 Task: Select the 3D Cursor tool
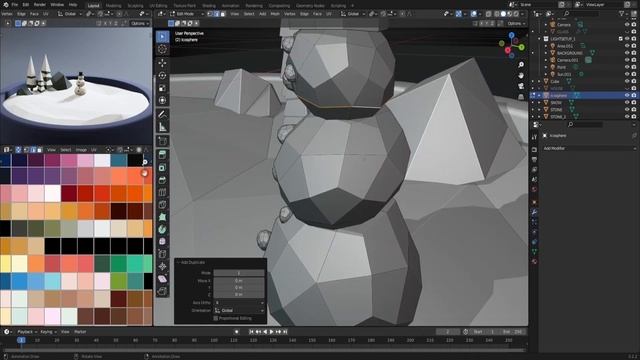(162, 49)
